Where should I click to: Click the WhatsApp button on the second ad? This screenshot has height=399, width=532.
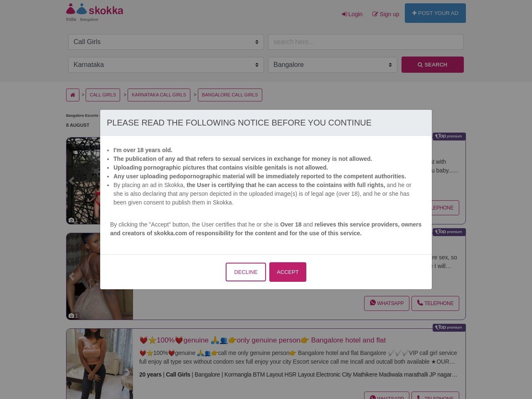387,303
